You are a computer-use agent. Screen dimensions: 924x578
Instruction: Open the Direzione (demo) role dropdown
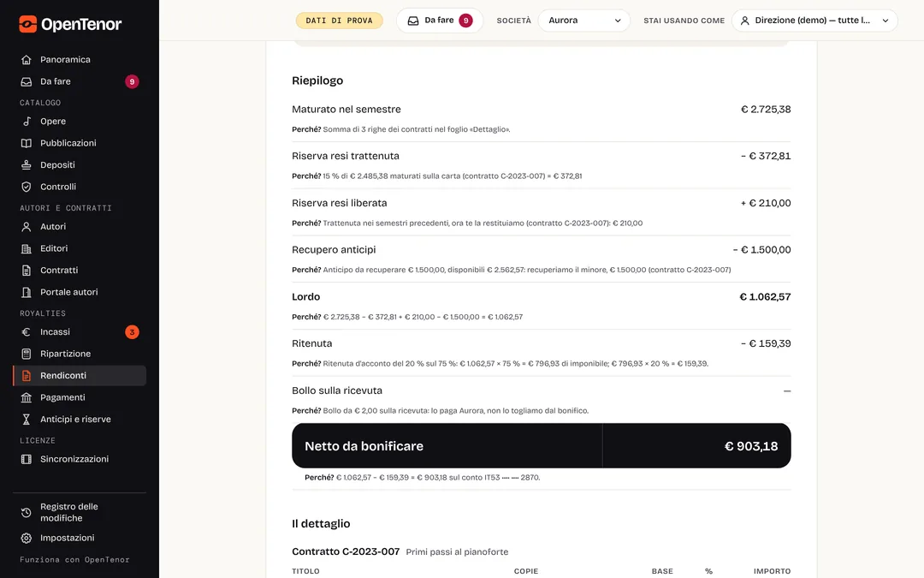(814, 21)
